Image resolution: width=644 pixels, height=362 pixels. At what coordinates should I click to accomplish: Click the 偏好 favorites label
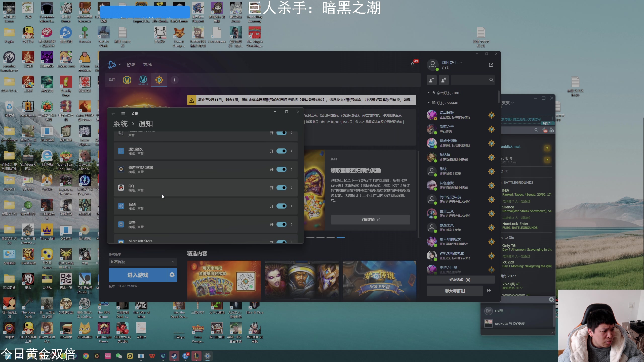(112, 80)
